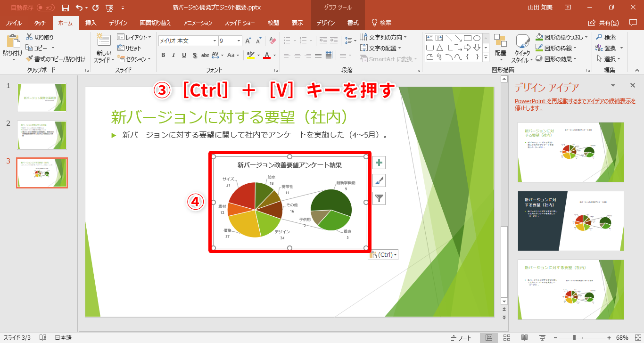Open the (Ctrl) paste options button
644x343 pixels.
pyautogui.click(x=383, y=255)
